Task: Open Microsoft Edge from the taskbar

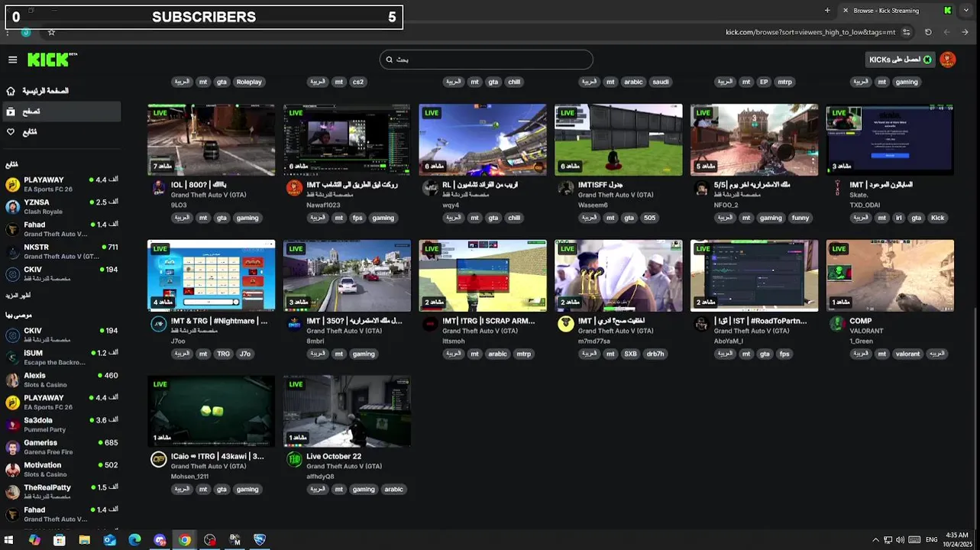Action: tap(134, 540)
